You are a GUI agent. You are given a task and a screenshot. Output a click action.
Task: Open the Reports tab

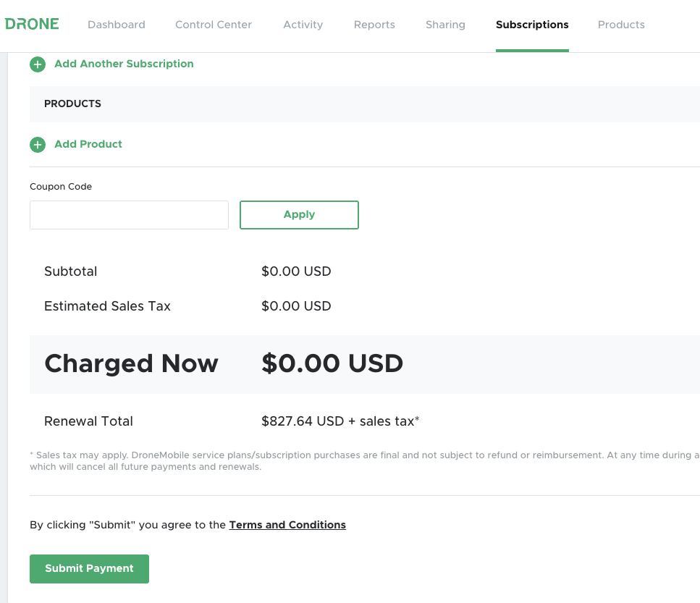[374, 25]
